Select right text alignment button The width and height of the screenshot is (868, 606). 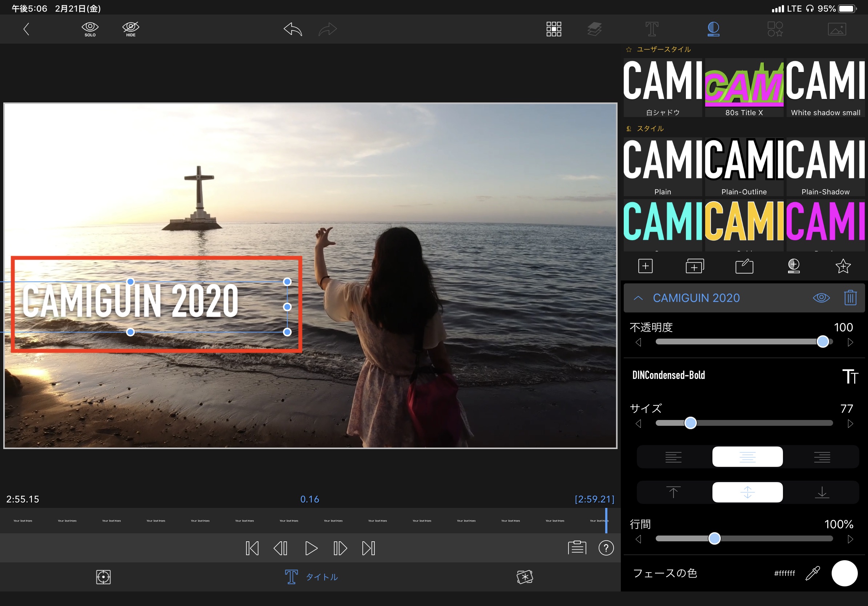click(821, 457)
